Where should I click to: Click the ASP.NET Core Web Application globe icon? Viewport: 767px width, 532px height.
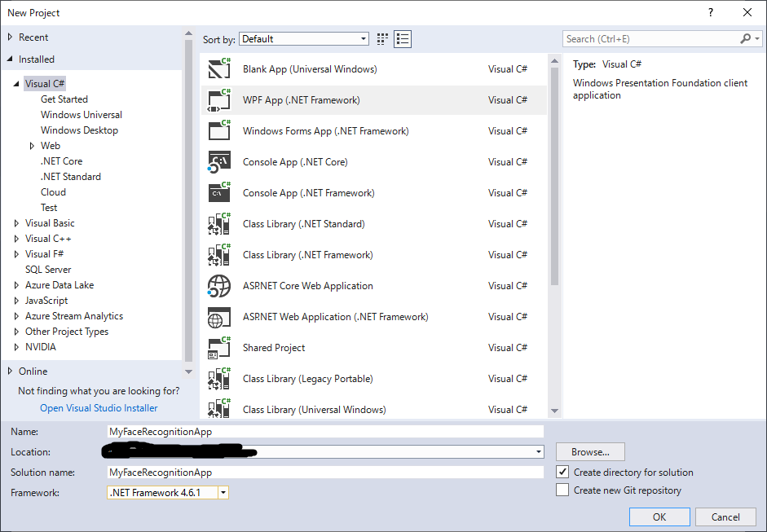(219, 286)
